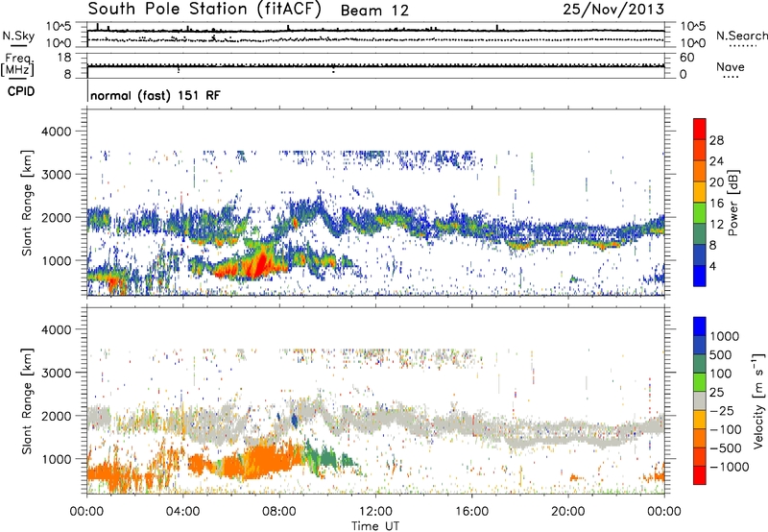Click the '1000' tick on Velocity color scale
This screenshot has height=532, width=768.
click(725, 336)
